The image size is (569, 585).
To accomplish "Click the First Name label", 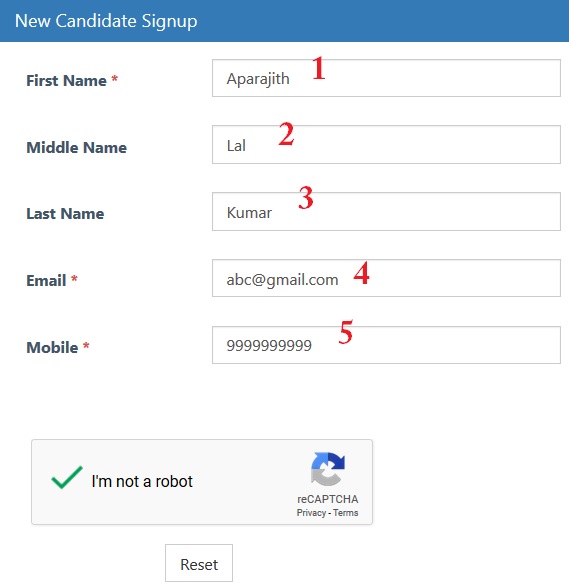I will tap(66, 81).
